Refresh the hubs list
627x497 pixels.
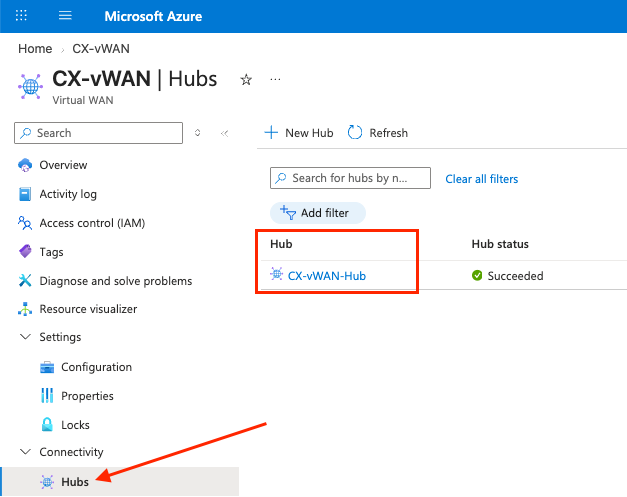pyautogui.click(x=377, y=133)
